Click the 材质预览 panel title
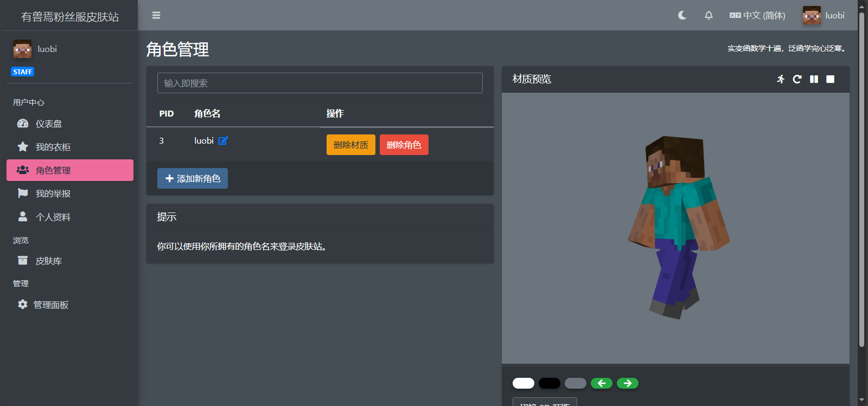Viewport: 868px width, 406px height. pos(532,79)
